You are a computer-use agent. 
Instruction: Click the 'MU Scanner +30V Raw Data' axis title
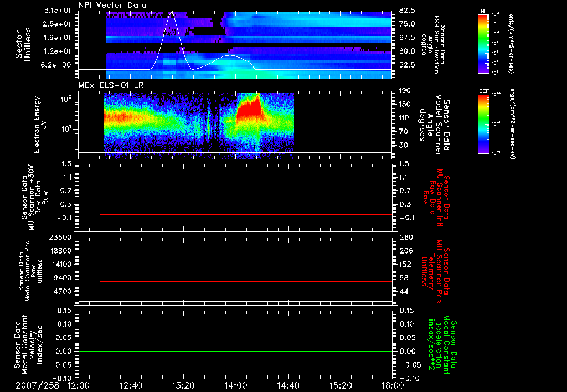coord(34,197)
